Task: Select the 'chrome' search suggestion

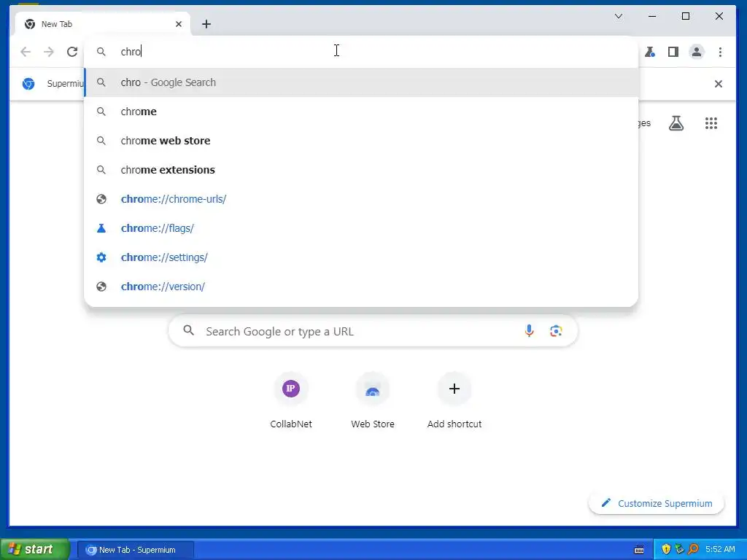Action: (x=361, y=112)
